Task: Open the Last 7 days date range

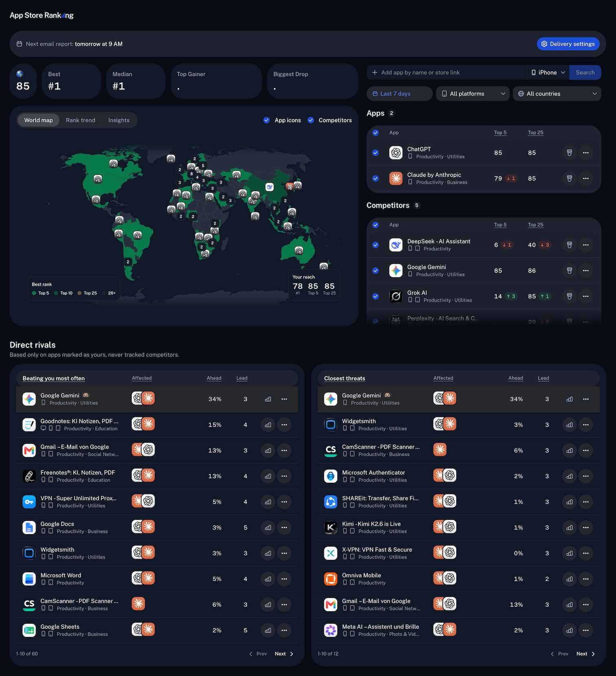Action: coord(400,94)
